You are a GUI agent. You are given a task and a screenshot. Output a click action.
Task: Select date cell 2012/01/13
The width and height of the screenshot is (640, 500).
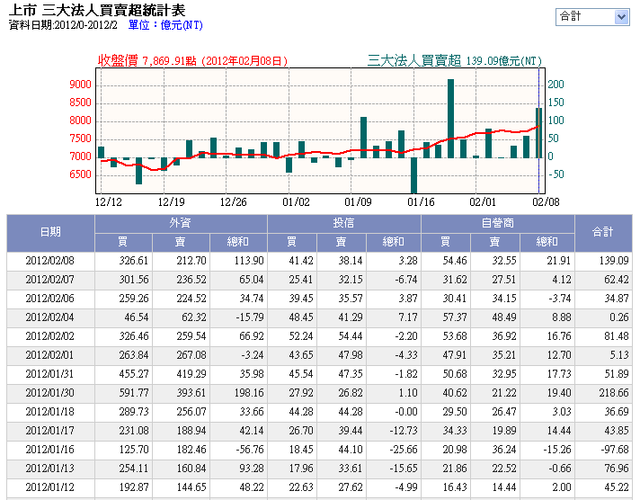[50, 469]
